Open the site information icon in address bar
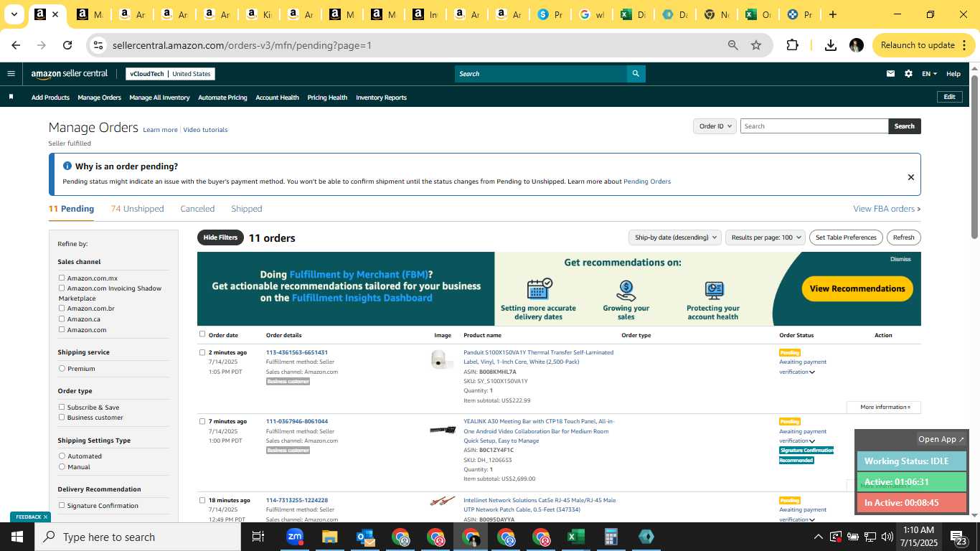This screenshot has height=551, width=980. pos(98,45)
